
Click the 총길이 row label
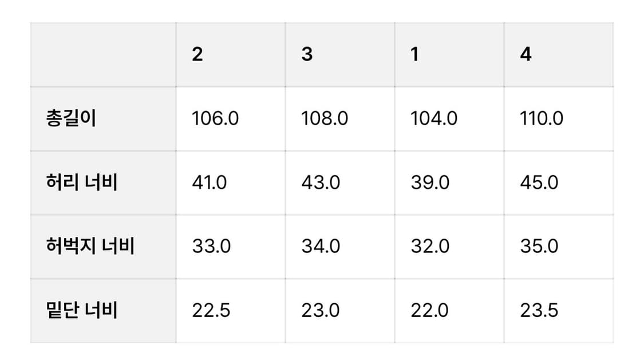pos(72,119)
